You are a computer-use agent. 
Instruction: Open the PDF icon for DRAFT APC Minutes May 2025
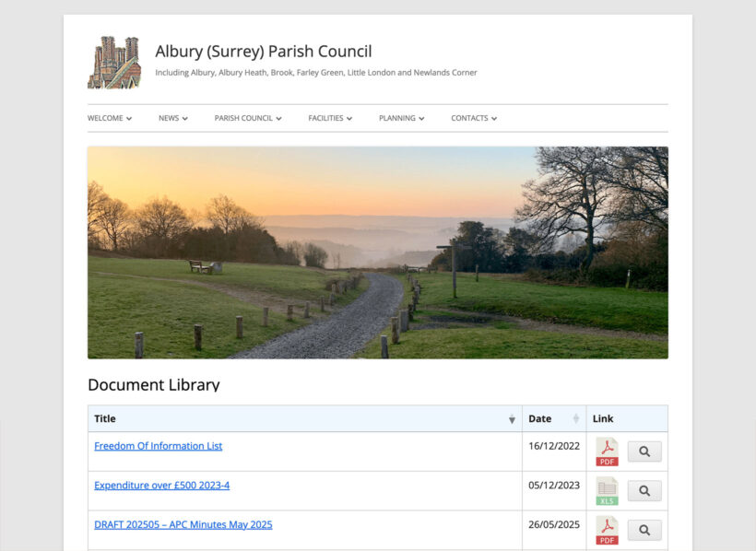[x=607, y=530]
